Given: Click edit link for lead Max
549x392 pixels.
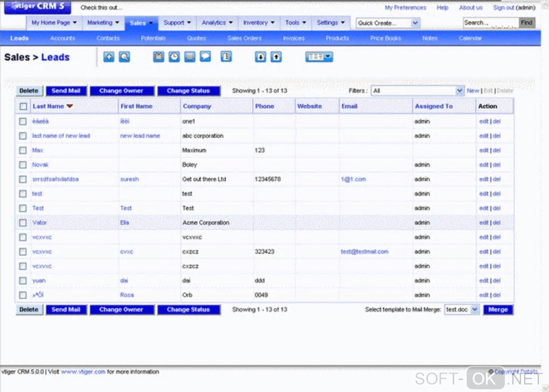Looking at the screenshot, I should click(x=483, y=151).
